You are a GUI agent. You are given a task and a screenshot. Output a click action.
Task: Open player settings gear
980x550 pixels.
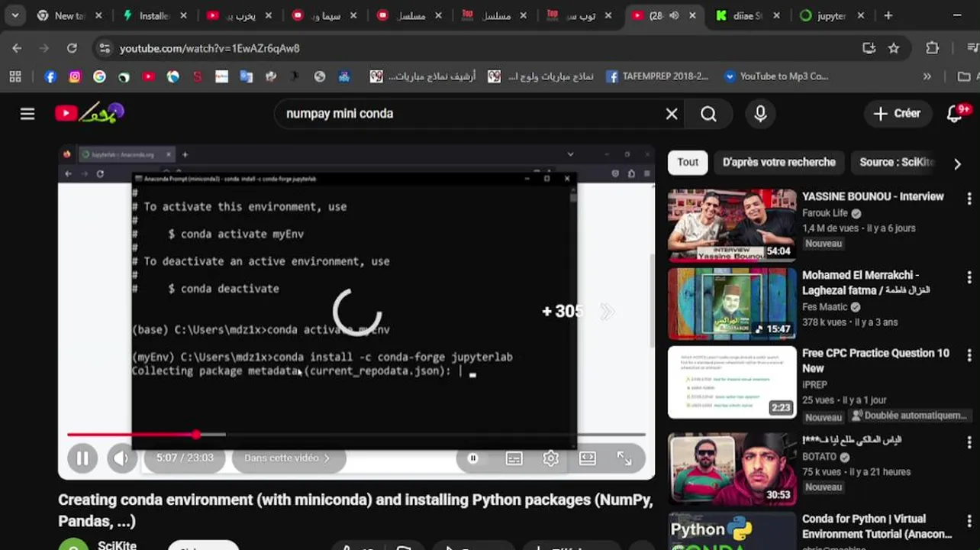(550, 458)
